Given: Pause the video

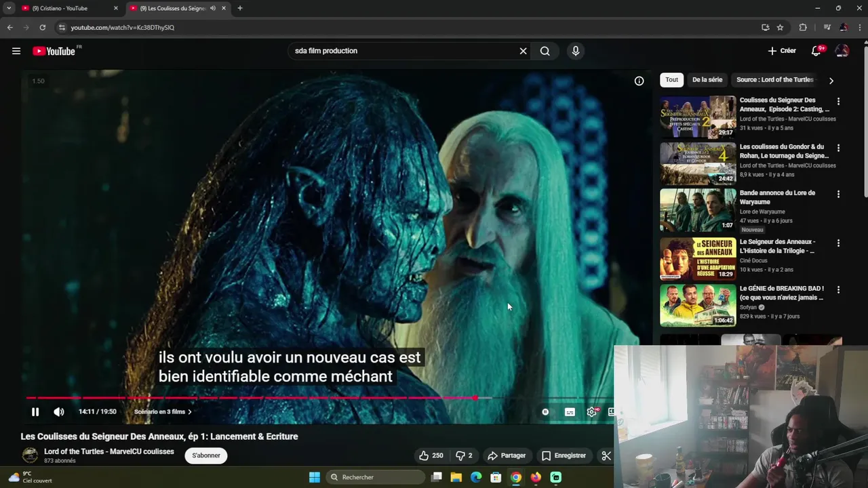Looking at the screenshot, I should tap(35, 411).
